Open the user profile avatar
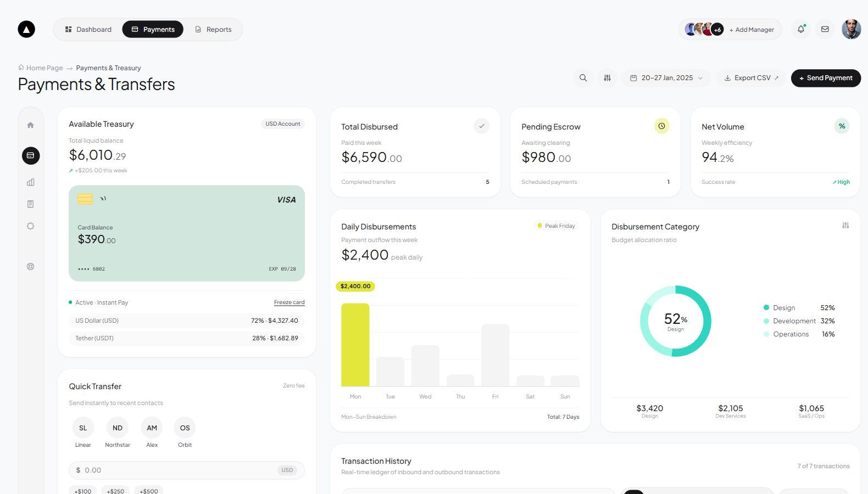The height and width of the screenshot is (494, 868). [851, 30]
